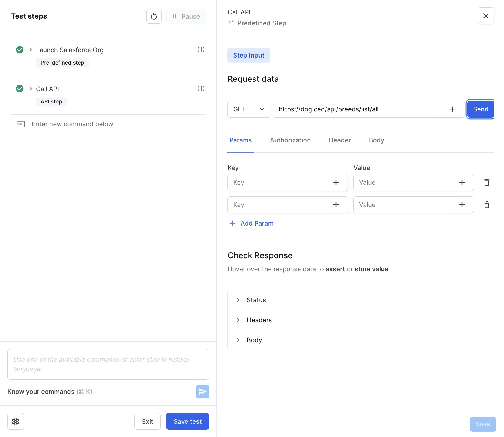Click the Step Input pill
The width and height of the screenshot is (504, 437).
249,55
